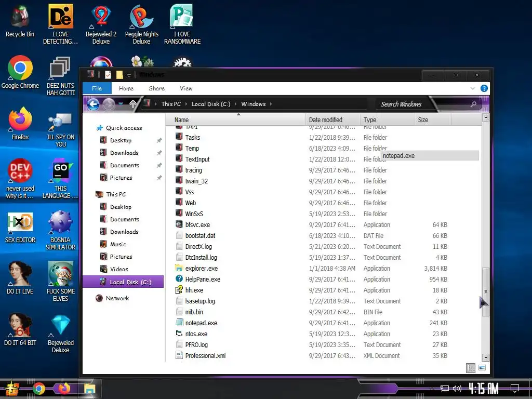Sort files by the Name column

click(236, 120)
